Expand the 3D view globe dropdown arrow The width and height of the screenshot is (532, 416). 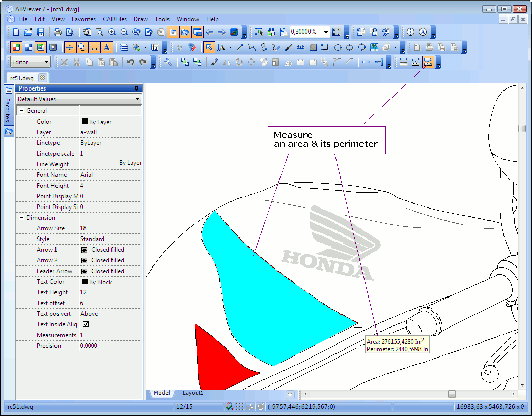(145, 47)
